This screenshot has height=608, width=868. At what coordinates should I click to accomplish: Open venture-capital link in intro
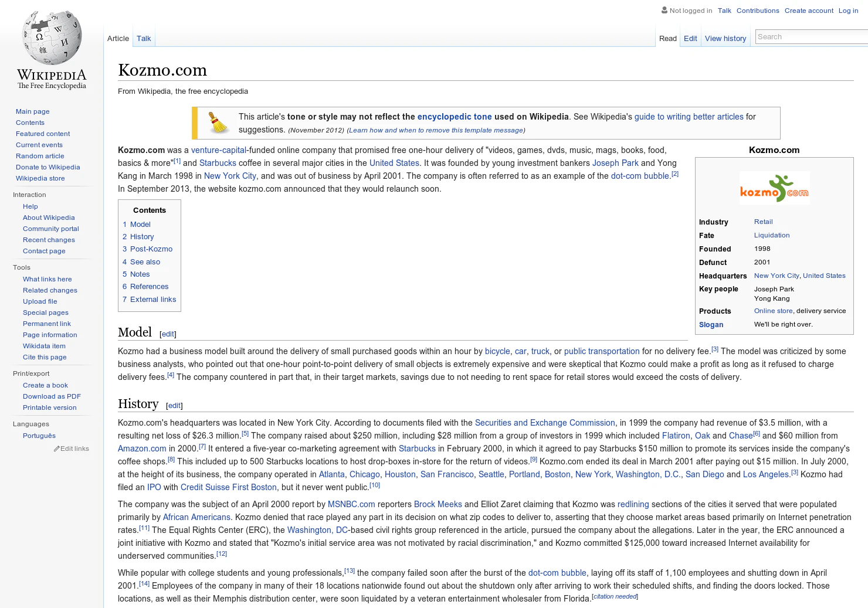(218, 150)
